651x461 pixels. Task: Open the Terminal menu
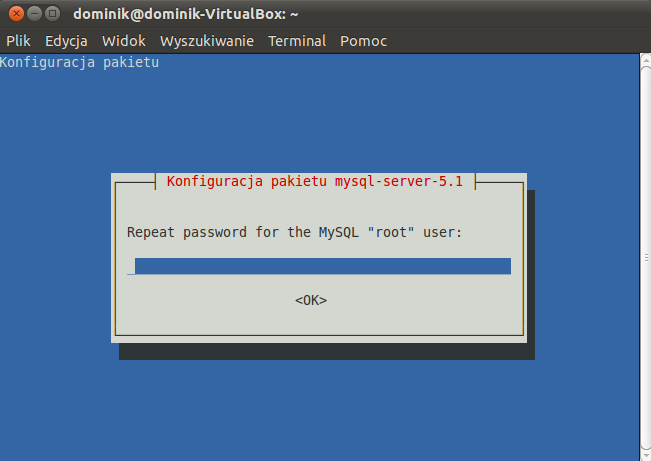(x=297, y=41)
